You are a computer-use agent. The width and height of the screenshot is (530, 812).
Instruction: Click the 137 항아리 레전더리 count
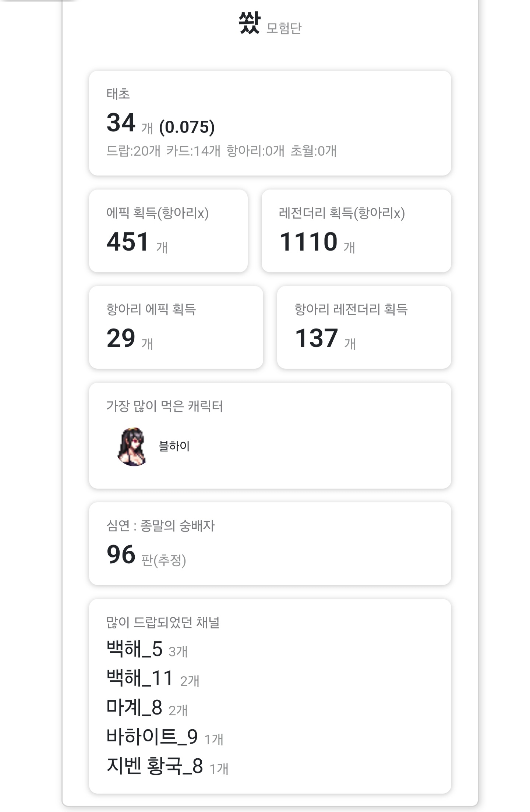point(316,338)
